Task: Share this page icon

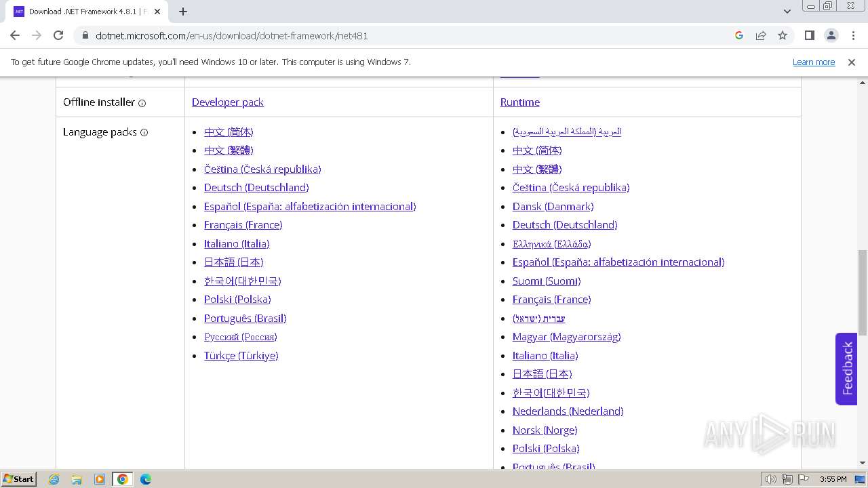Action: click(x=761, y=35)
